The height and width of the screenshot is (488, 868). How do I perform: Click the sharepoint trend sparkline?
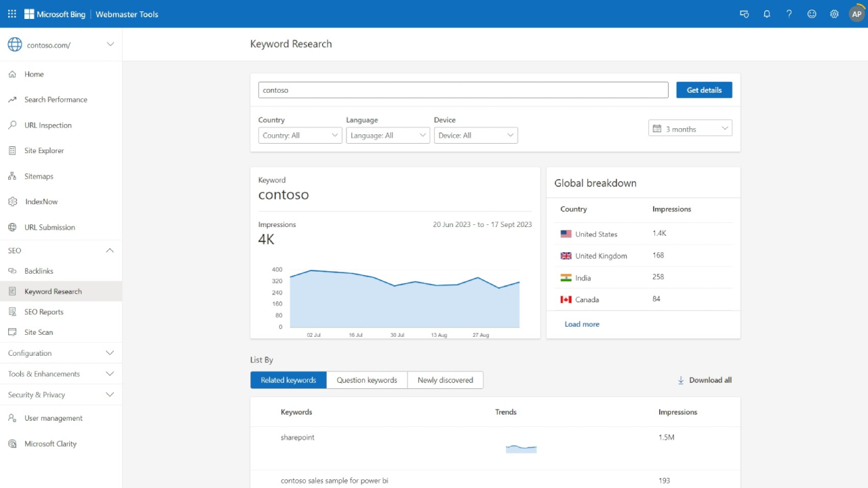coord(521,449)
